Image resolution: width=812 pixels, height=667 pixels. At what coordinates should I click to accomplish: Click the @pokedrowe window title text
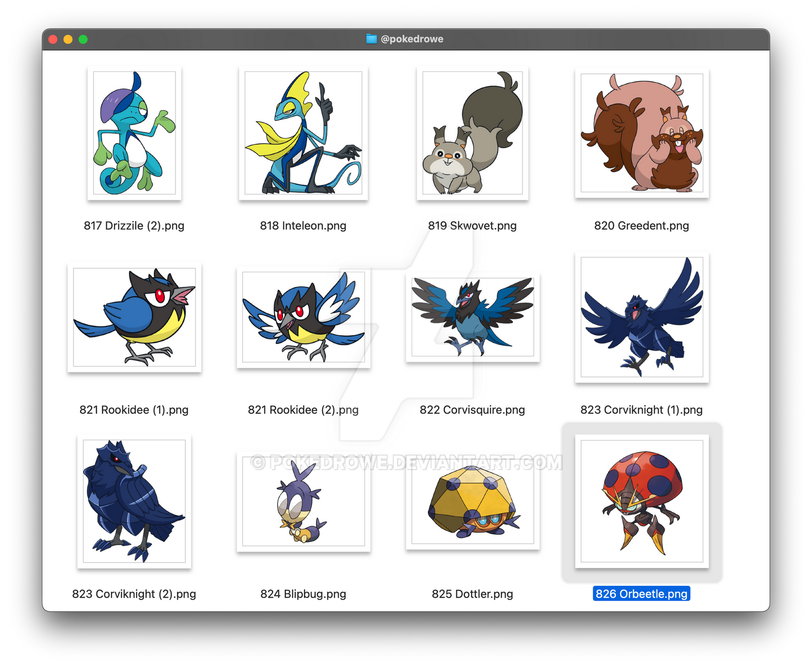412,39
